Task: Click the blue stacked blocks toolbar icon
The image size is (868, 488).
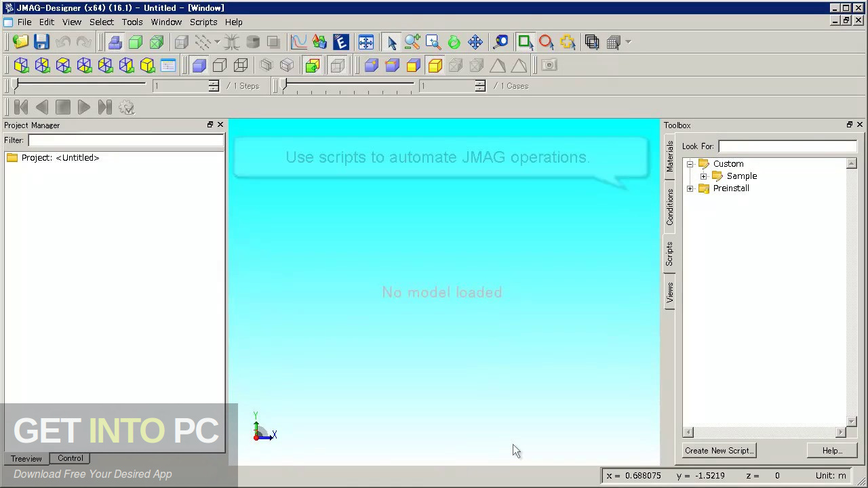Action: coord(115,42)
